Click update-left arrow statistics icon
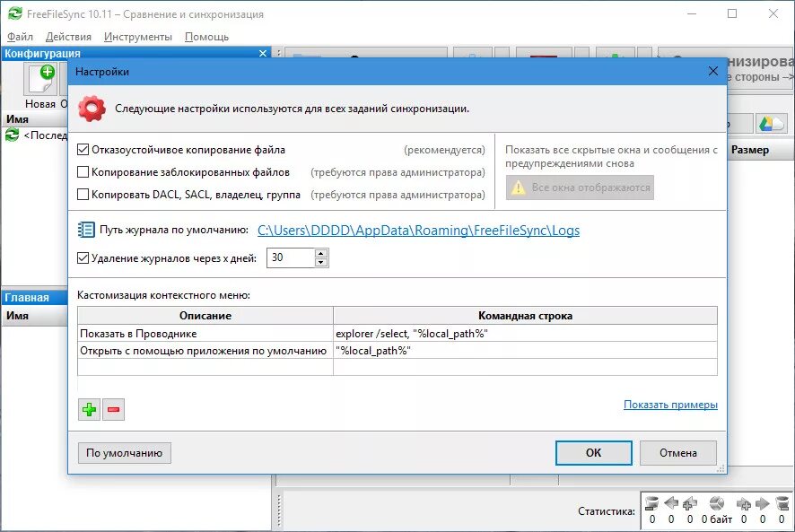 point(671,503)
